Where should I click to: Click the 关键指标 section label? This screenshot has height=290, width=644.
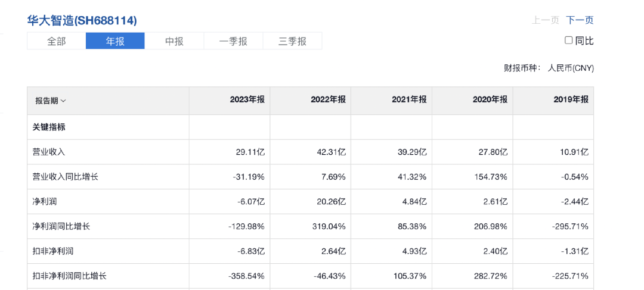point(49,127)
